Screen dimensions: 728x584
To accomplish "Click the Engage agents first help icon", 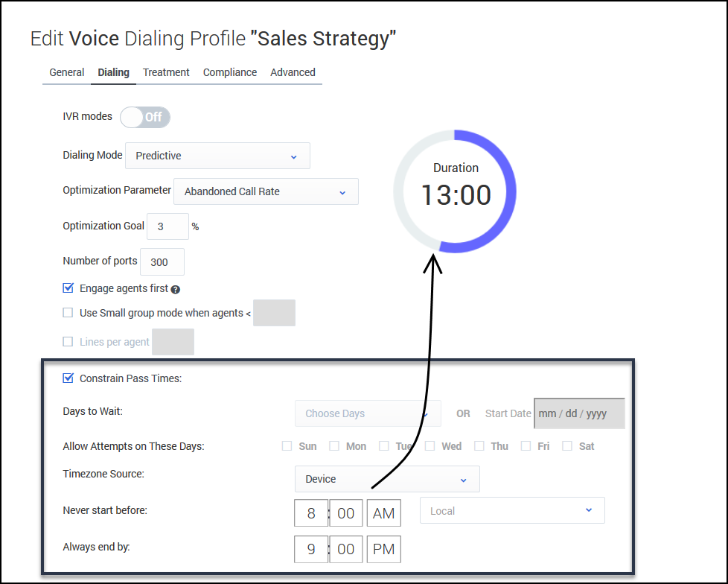I will pyautogui.click(x=176, y=289).
